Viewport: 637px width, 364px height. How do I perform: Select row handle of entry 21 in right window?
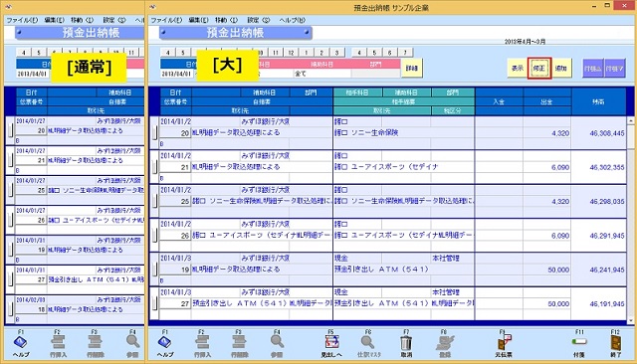pos(154,167)
